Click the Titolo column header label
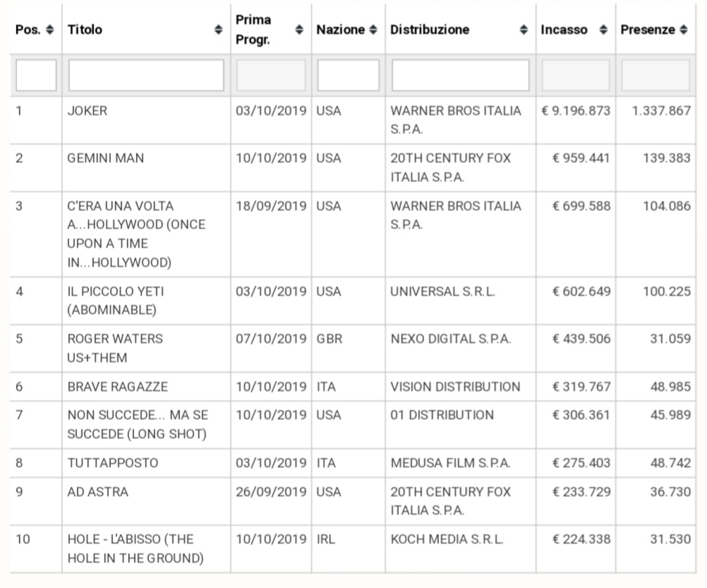The width and height of the screenshot is (707, 588). [85, 30]
